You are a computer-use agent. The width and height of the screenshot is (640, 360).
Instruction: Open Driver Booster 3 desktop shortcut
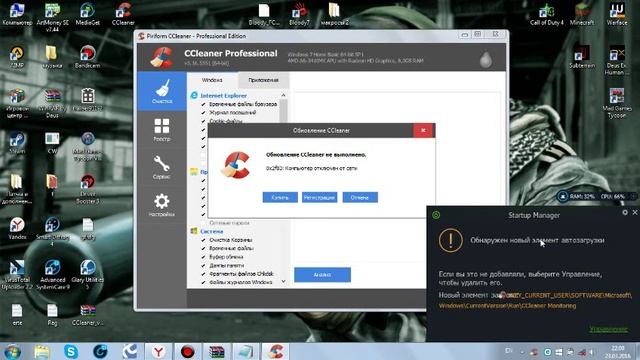click(x=87, y=189)
